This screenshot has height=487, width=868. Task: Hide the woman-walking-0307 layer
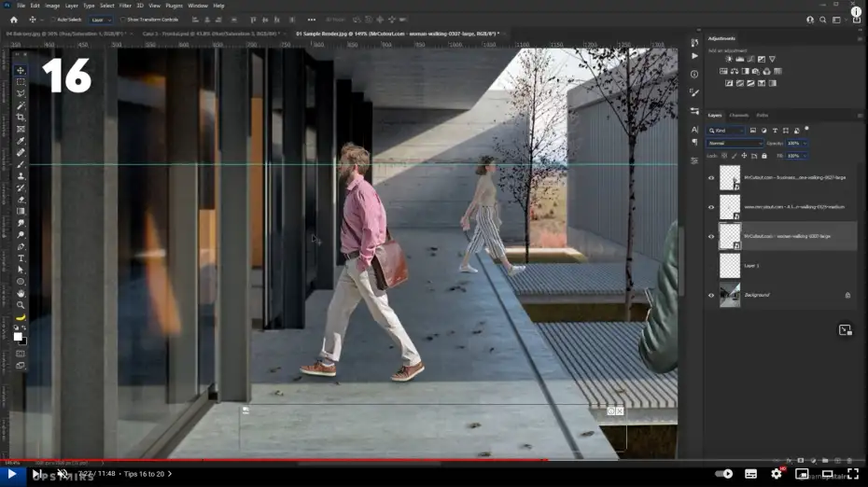coord(711,236)
